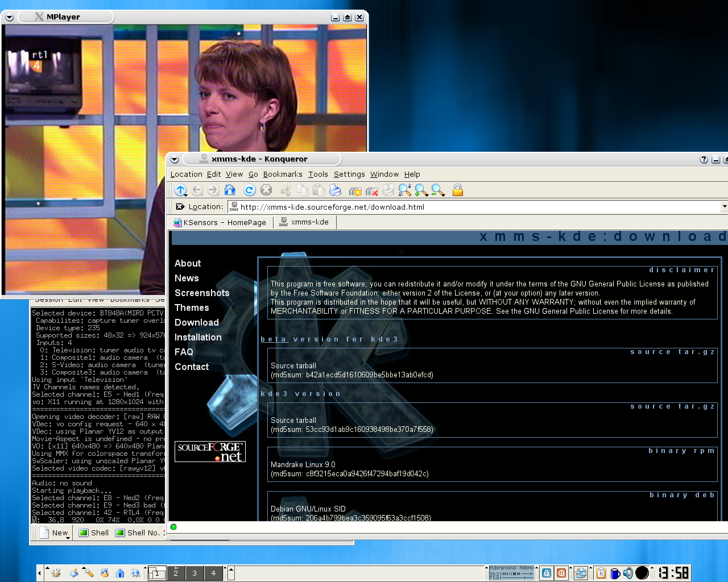This screenshot has height=582, width=728.
Task: Open the Contact page link
Action: click(x=192, y=367)
